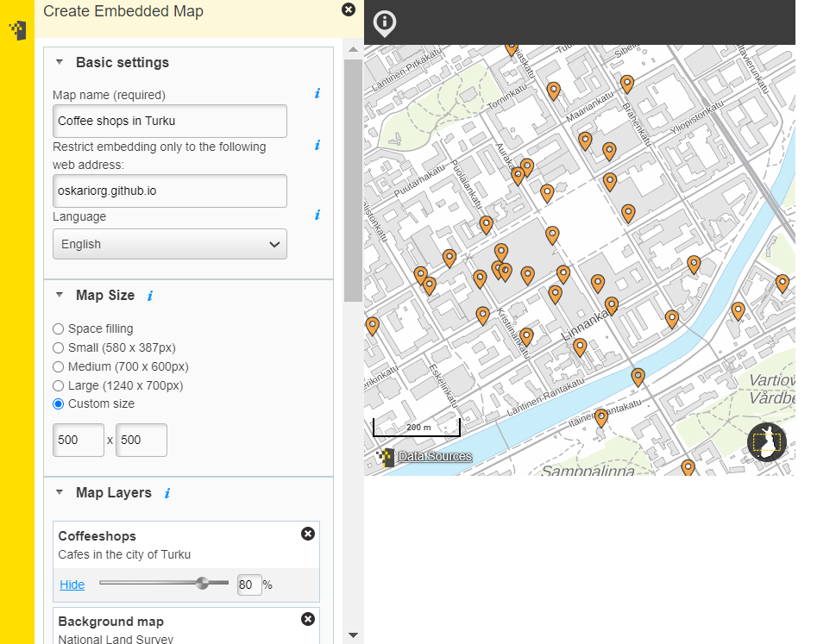Close the Create Embedded Map panel
Viewport: 836px width, 644px height.
coord(349,9)
